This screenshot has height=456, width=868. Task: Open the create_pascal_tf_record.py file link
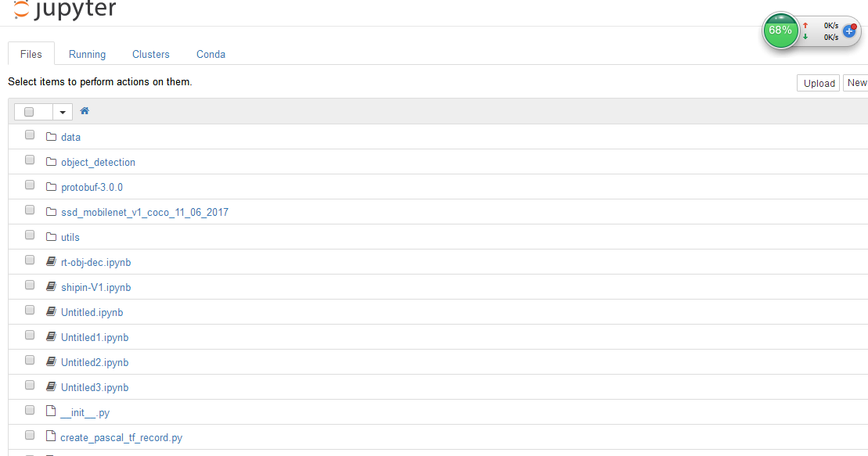click(121, 437)
